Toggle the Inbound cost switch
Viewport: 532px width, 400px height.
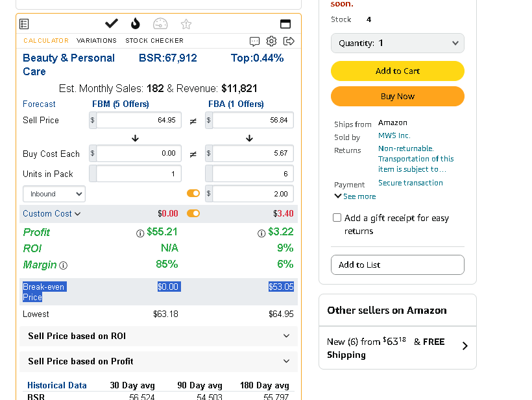coord(193,193)
